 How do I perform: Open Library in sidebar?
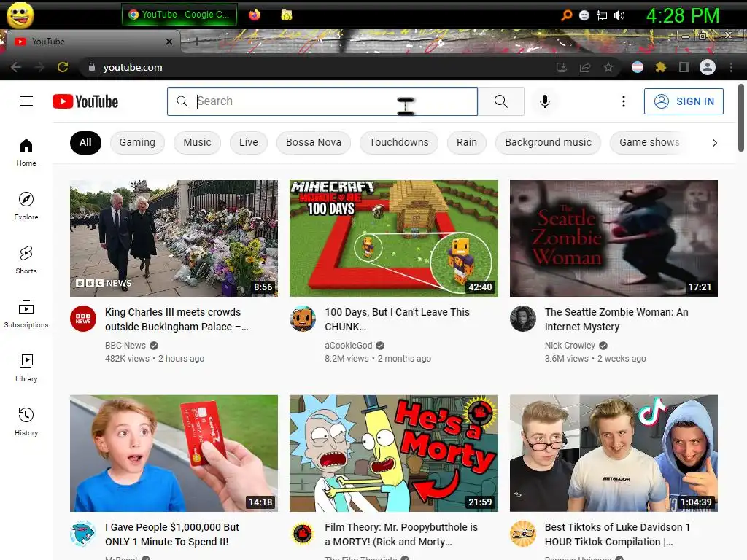(26, 368)
